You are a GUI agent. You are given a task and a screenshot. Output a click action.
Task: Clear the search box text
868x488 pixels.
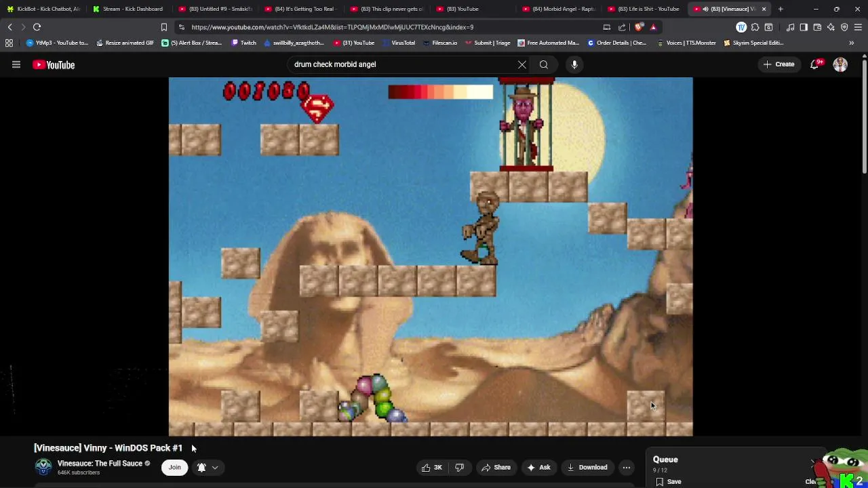[522, 64]
